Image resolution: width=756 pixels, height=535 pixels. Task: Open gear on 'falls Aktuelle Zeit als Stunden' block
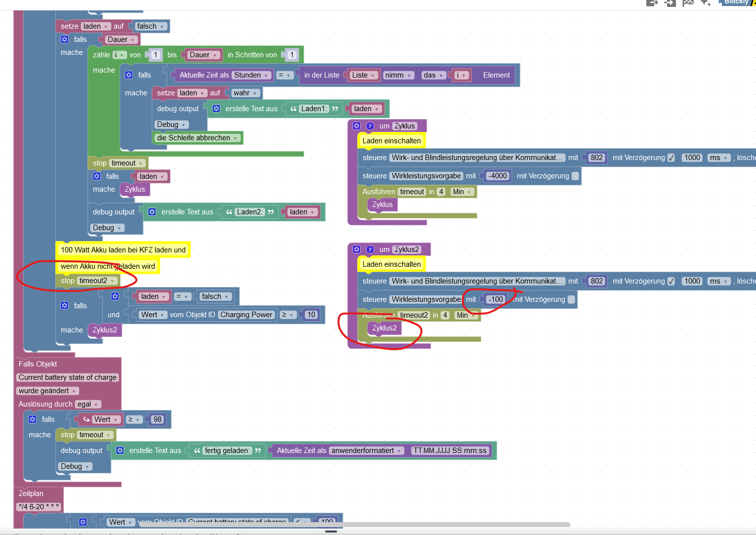click(129, 75)
